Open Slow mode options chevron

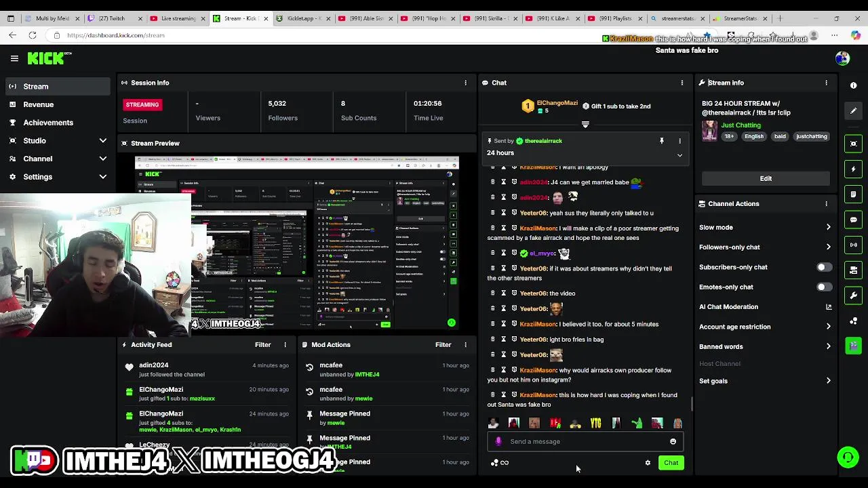click(828, 228)
